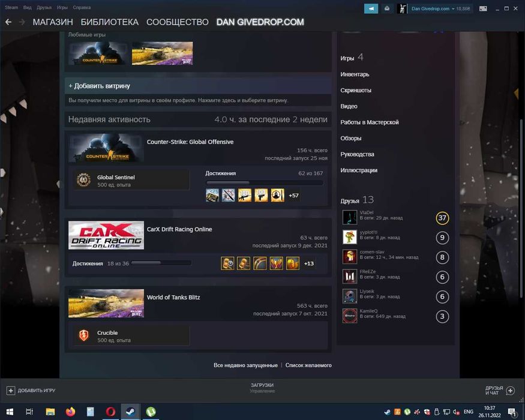Screen dimensions: 525x420
Task: Open Все недавно запущенные
Action: tap(245, 365)
